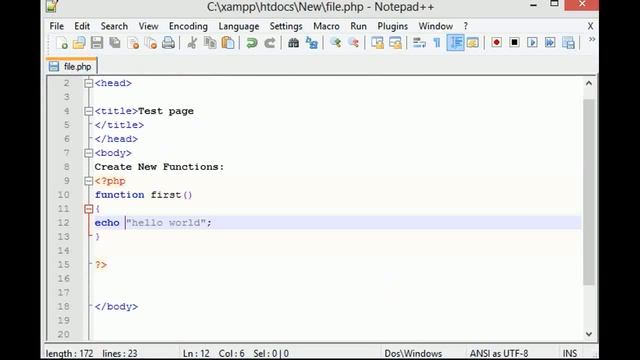The width and height of the screenshot is (640, 360).
Task: Start macro recording with red dot icon
Action: pyautogui.click(x=496, y=43)
